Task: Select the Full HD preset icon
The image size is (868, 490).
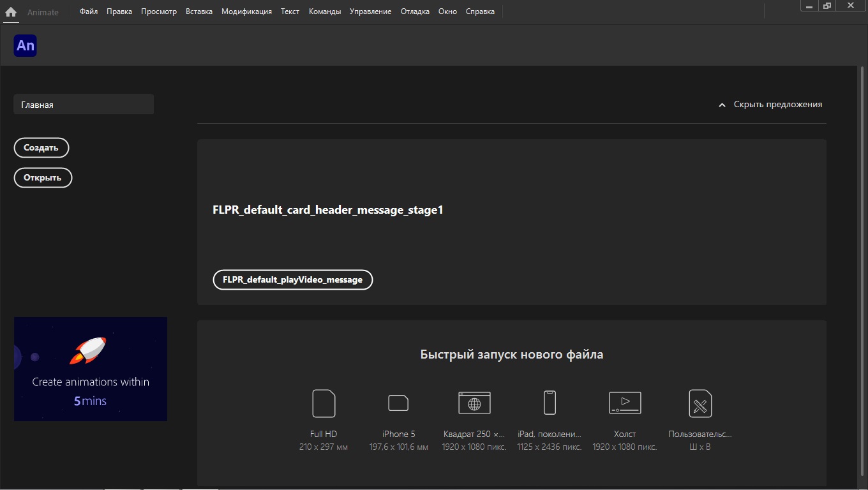Action: (324, 403)
